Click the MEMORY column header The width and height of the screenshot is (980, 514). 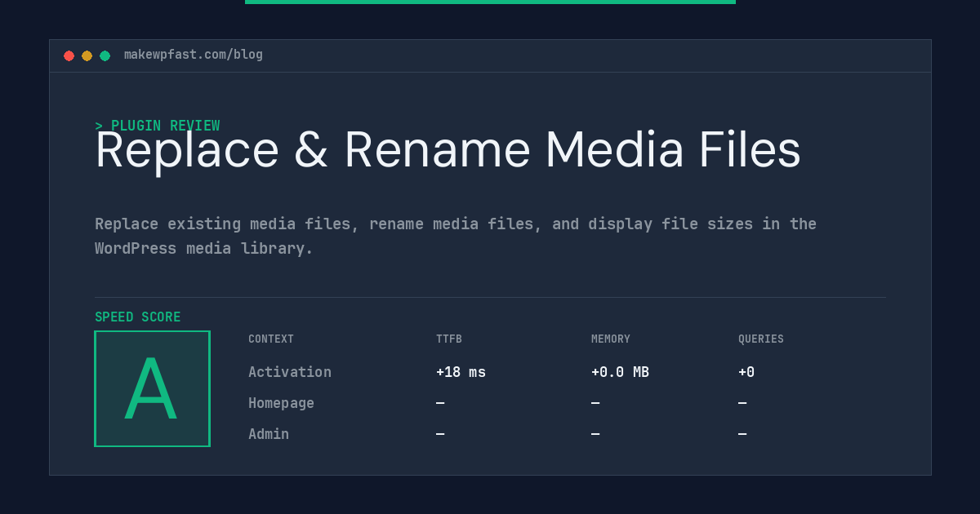(611, 339)
